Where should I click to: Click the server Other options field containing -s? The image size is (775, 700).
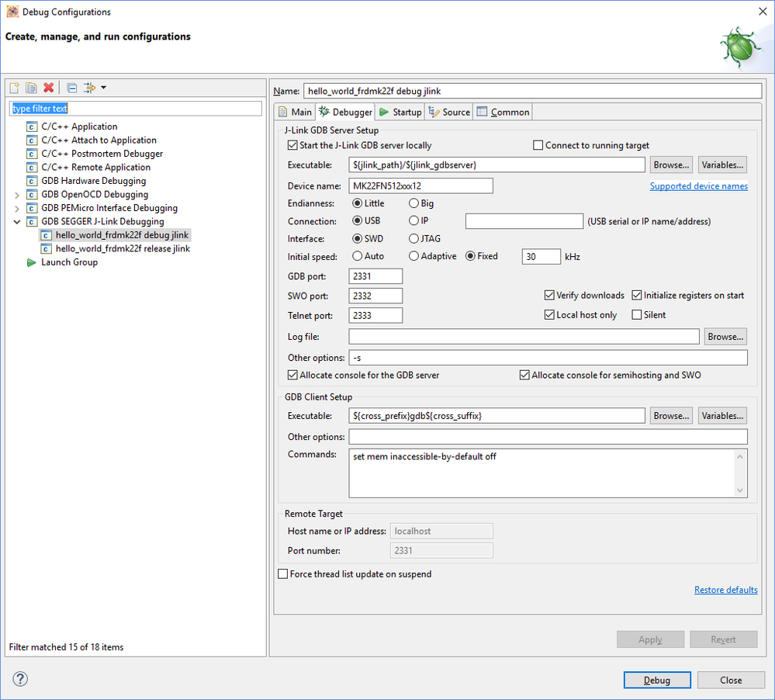click(548, 358)
